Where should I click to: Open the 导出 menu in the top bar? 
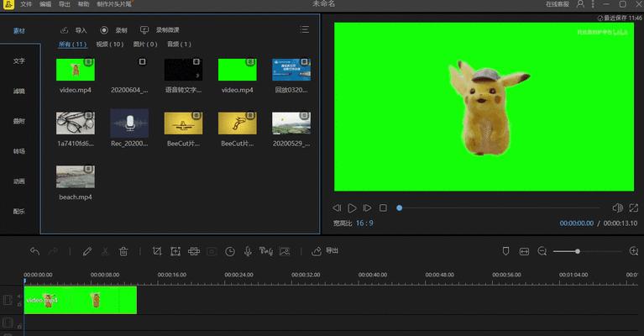[64, 4]
